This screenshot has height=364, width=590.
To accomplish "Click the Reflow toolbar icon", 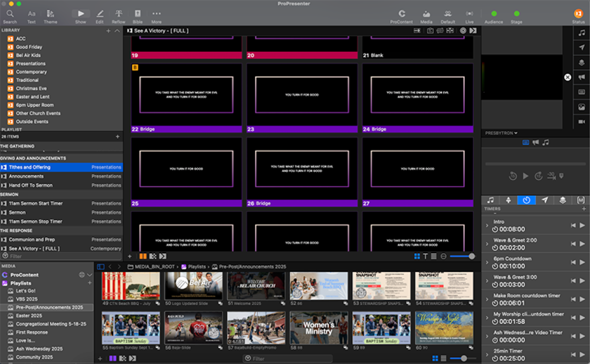I will 118,16.
